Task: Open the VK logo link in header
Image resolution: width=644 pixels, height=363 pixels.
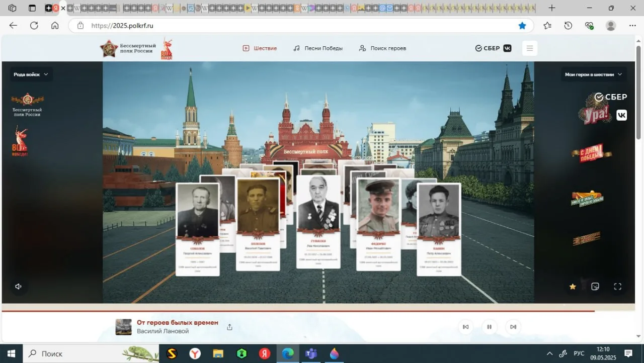Action: (508, 48)
